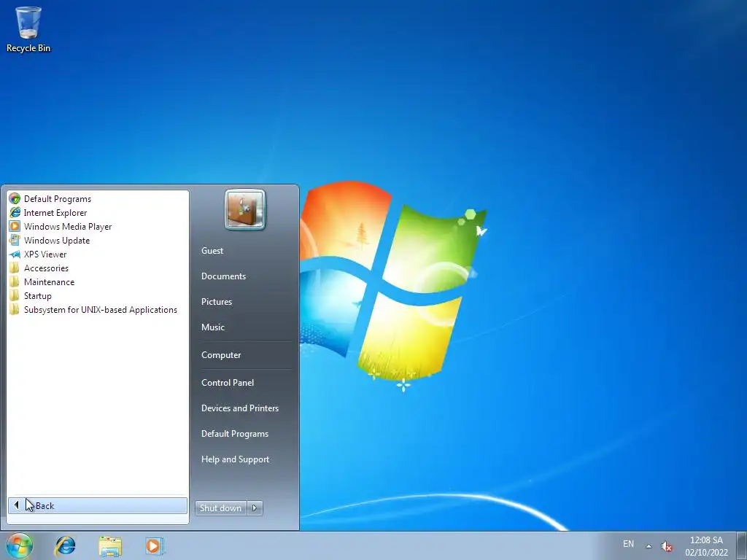This screenshot has height=560, width=747.
Task: Click the EN language indicator
Action: [x=628, y=543]
